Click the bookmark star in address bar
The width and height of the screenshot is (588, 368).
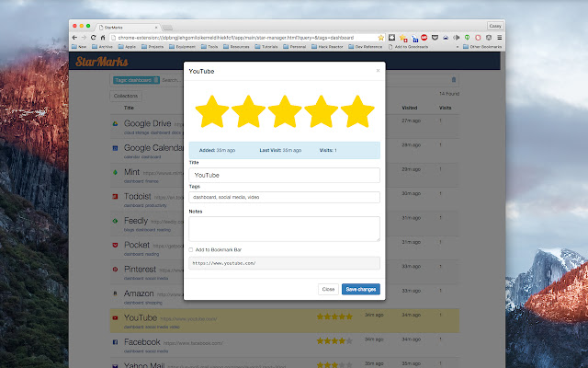point(381,38)
